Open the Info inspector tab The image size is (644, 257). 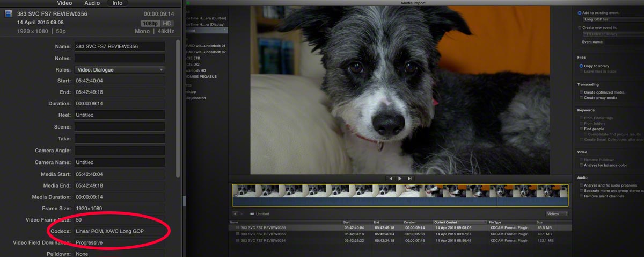click(x=117, y=3)
